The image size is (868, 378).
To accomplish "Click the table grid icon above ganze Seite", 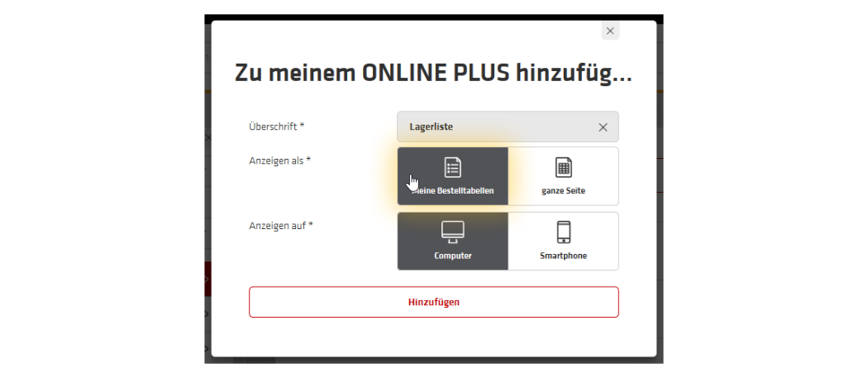I will pyautogui.click(x=564, y=167).
